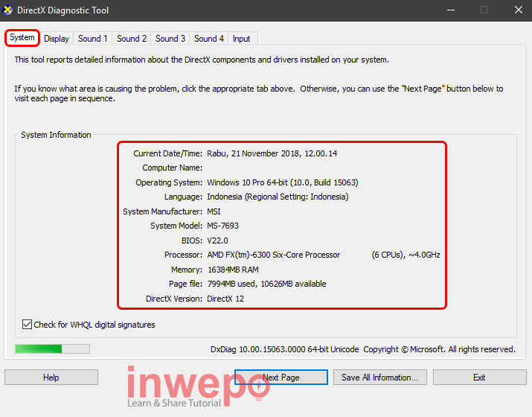
Task: Go to the Sound 3 tab
Action: coord(170,39)
